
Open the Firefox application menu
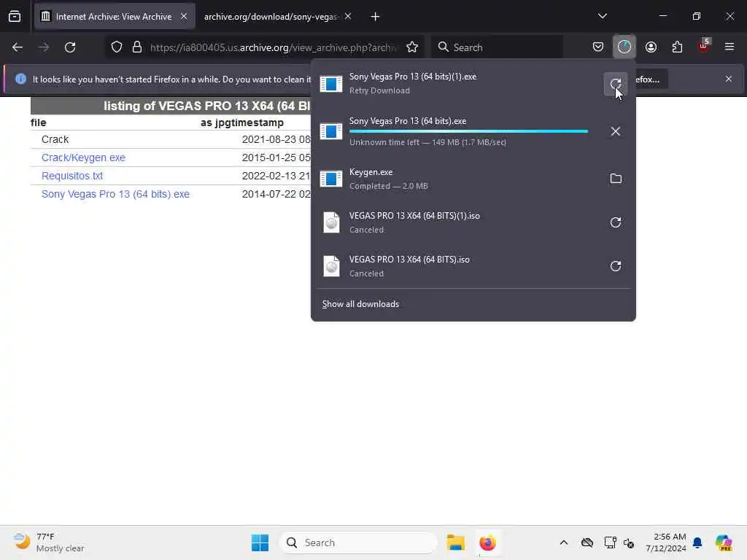(x=729, y=47)
